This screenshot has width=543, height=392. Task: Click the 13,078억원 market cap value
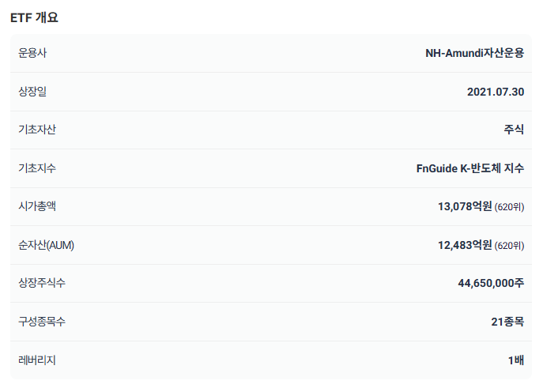click(465, 206)
